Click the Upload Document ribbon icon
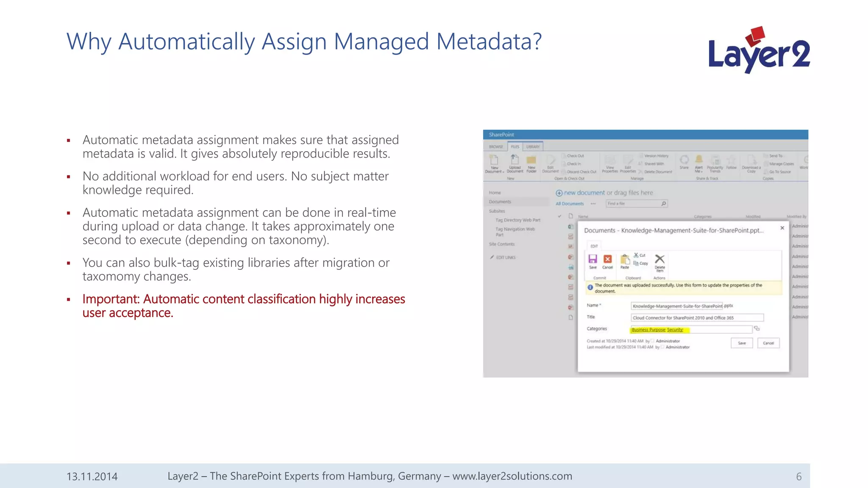This screenshot has width=868, height=488. click(x=515, y=160)
